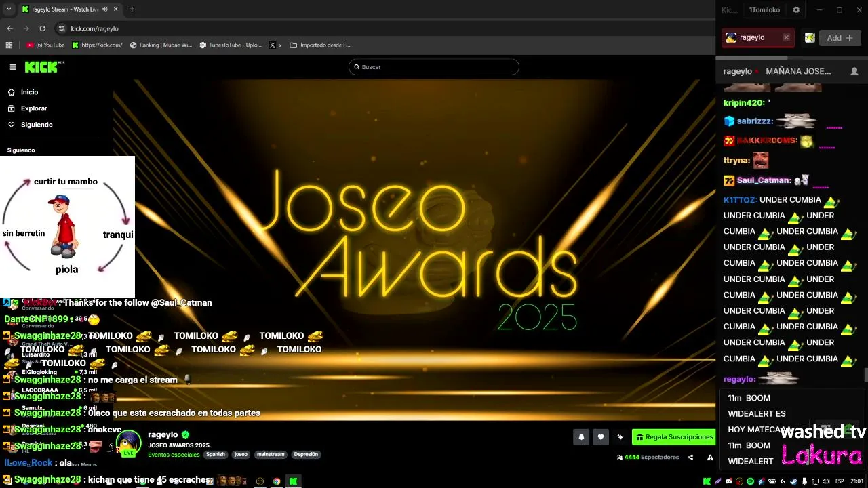
Task: Open the TunesToTube bookmark
Action: pyautogui.click(x=231, y=45)
